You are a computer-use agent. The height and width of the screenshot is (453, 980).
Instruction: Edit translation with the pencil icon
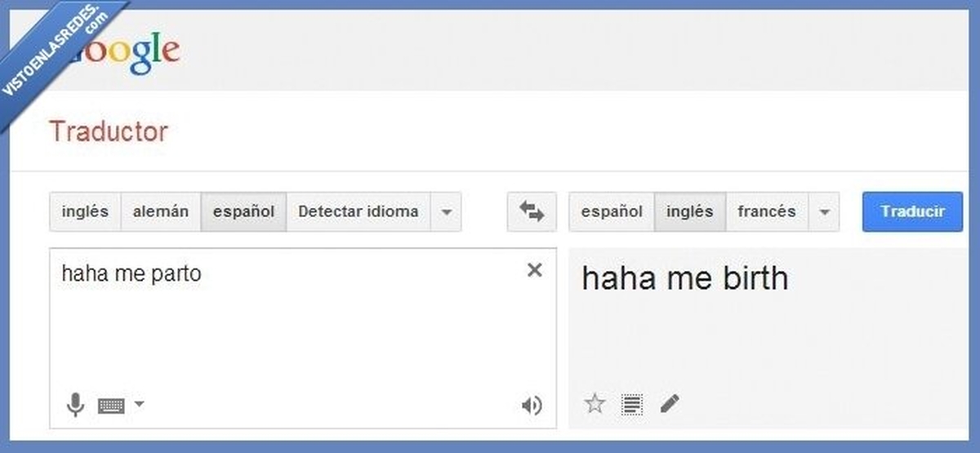click(670, 403)
